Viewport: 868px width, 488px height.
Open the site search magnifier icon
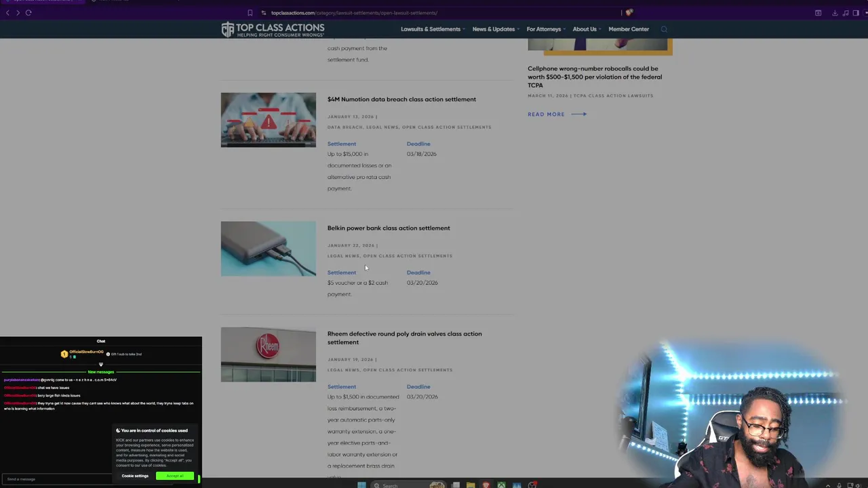tap(664, 29)
